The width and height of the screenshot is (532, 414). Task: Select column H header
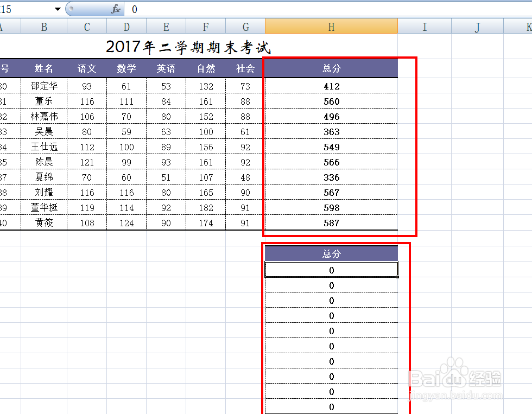pos(331,26)
